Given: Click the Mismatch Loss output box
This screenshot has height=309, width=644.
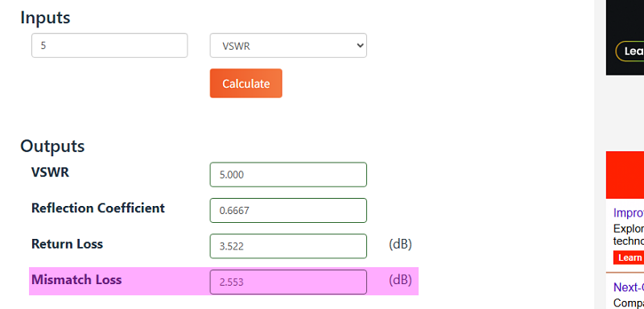Looking at the screenshot, I should (x=288, y=282).
